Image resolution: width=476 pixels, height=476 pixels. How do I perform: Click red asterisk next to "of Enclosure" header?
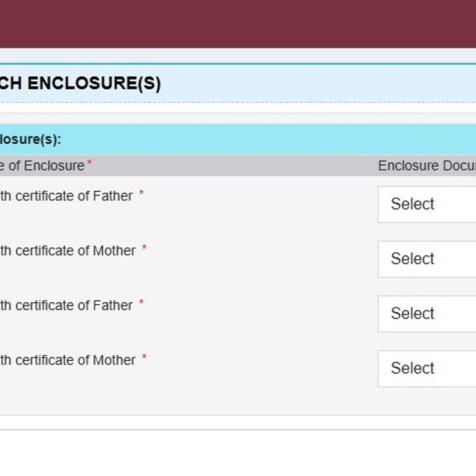(89, 162)
